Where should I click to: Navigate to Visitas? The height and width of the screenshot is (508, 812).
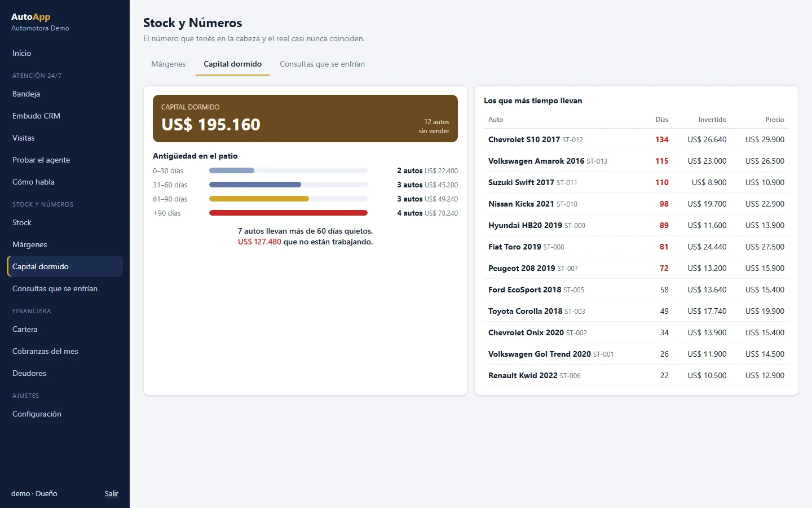click(65, 138)
